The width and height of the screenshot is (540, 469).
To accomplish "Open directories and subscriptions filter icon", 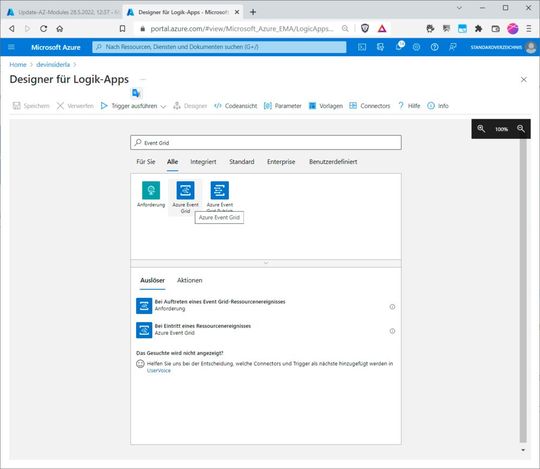I will point(380,47).
